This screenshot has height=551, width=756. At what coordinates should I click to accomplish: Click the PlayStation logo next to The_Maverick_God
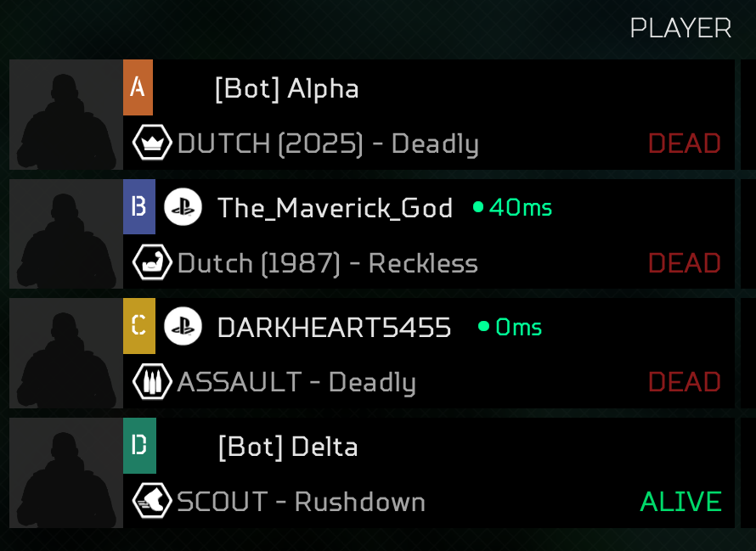pos(183,207)
